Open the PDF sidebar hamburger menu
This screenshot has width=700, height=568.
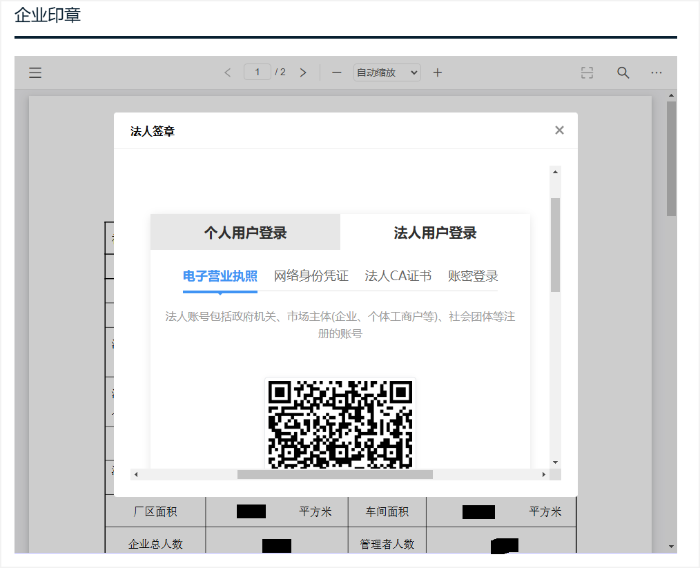point(35,72)
